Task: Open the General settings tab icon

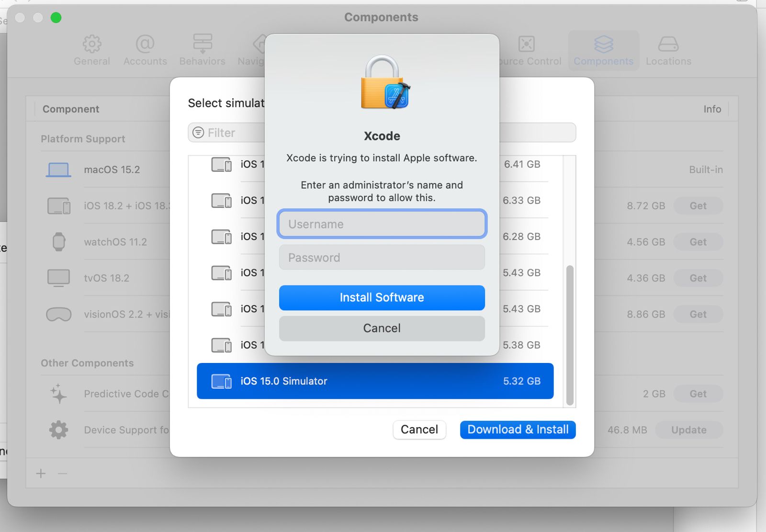Action: tap(92, 44)
